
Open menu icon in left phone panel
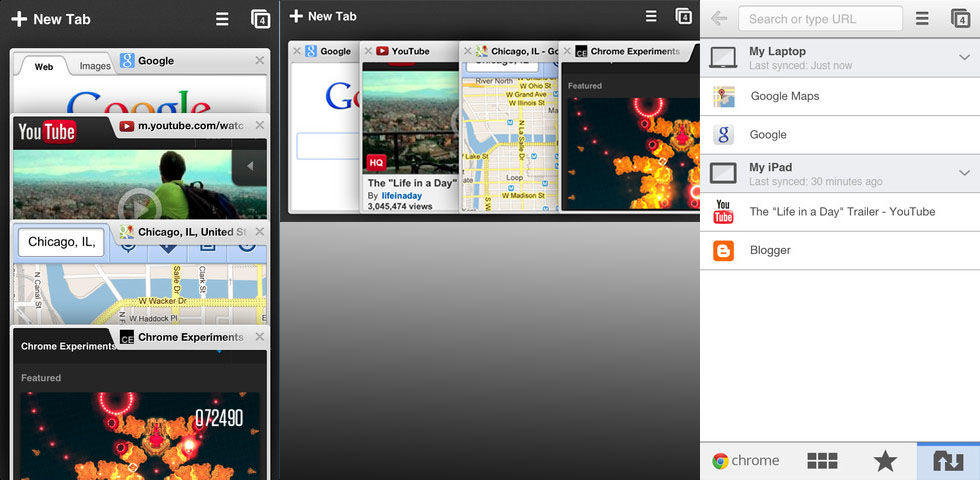[x=222, y=19]
